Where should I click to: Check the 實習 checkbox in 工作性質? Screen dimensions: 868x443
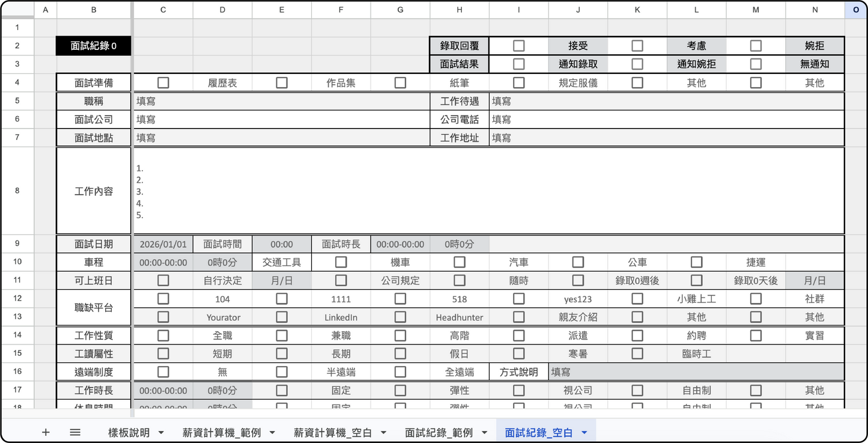(756, 335)
